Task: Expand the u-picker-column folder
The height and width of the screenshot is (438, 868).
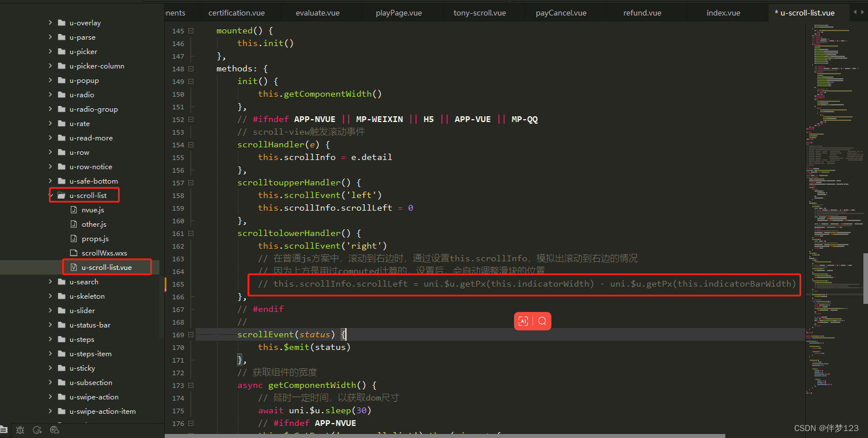Action: 50,66
